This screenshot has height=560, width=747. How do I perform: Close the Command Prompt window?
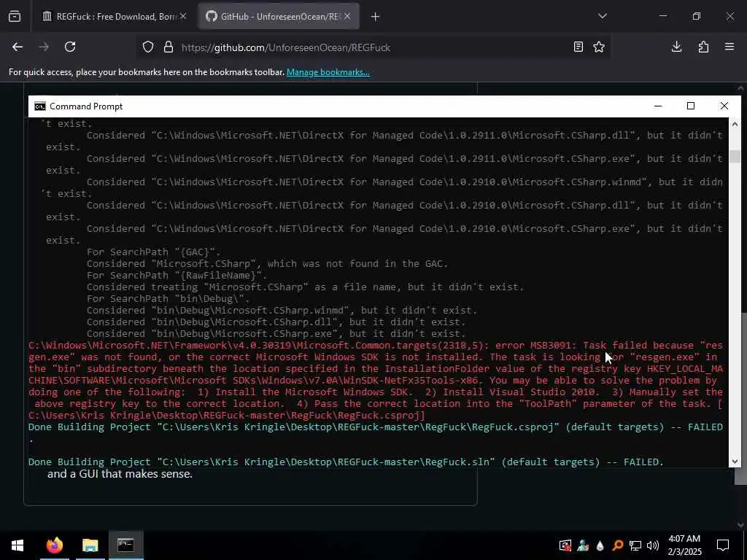[x=724, y=106]
